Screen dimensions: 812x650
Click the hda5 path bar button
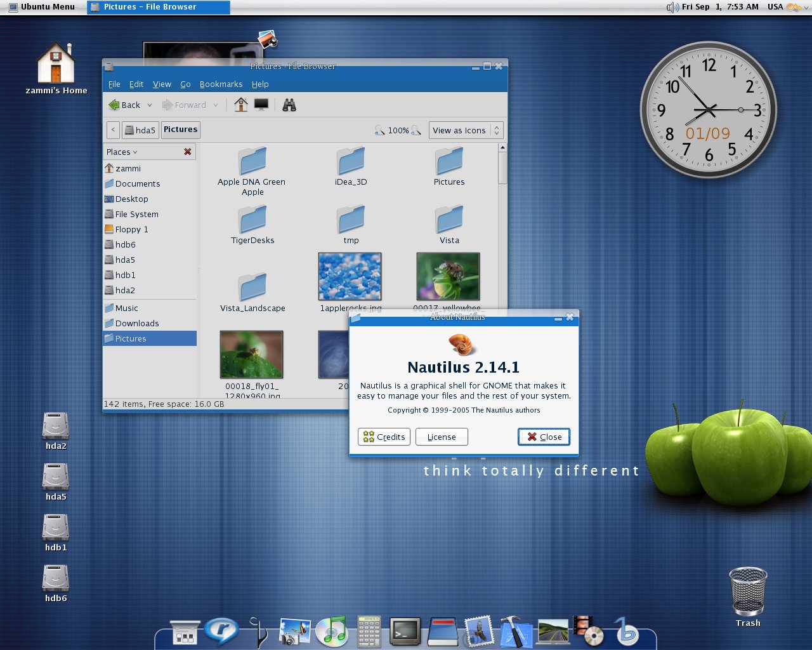(x=140, y=130)
